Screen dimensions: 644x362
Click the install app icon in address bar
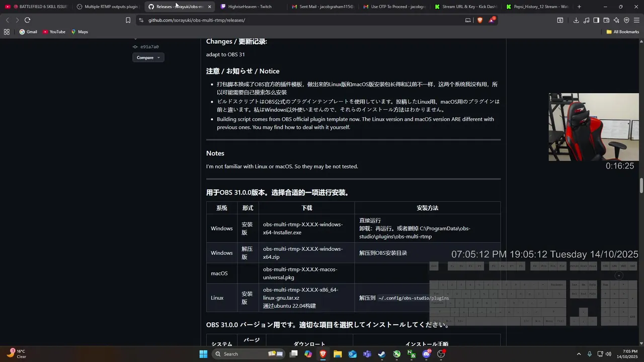click(468, 20)
